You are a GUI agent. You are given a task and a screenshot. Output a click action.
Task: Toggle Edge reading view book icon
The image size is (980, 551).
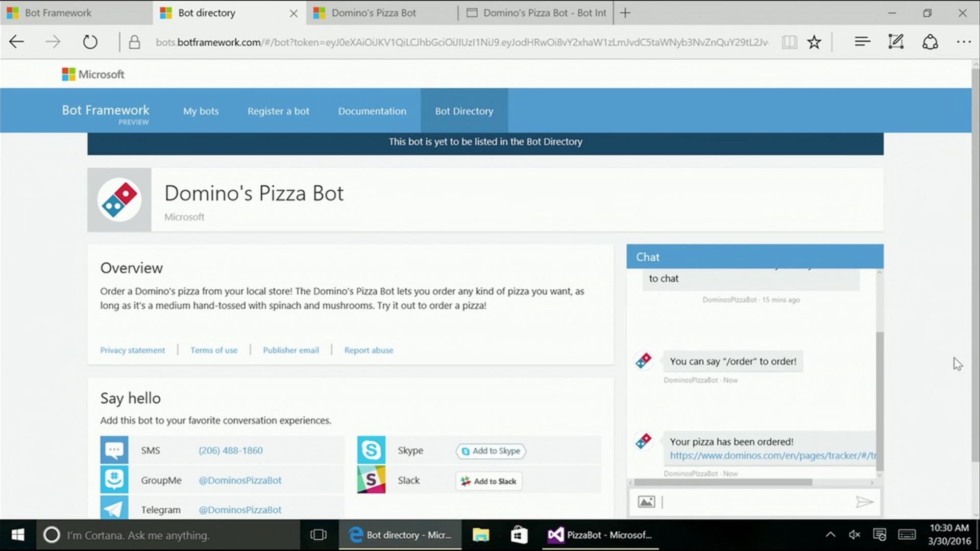click(789, 42)
